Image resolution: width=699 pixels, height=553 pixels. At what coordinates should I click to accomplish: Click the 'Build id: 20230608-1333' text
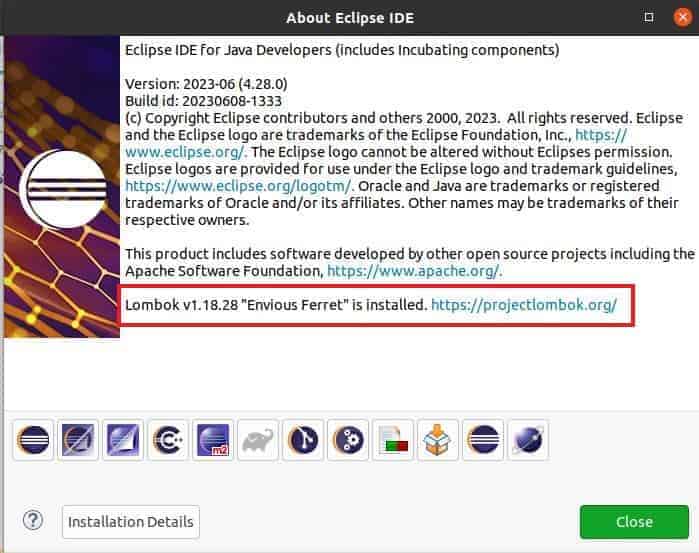click(x=204, y=101)
